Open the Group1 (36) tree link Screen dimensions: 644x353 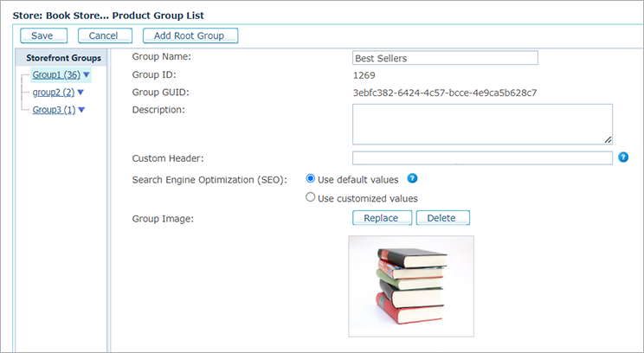pos(55,75)
